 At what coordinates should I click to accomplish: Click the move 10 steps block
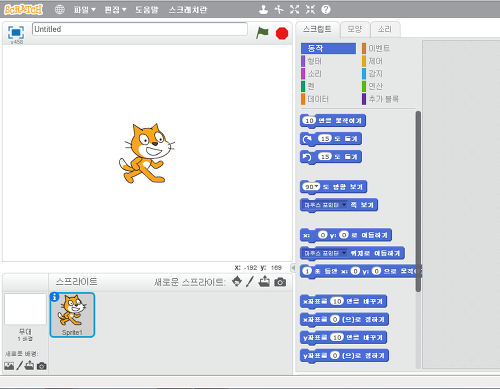tap(333, 121)
